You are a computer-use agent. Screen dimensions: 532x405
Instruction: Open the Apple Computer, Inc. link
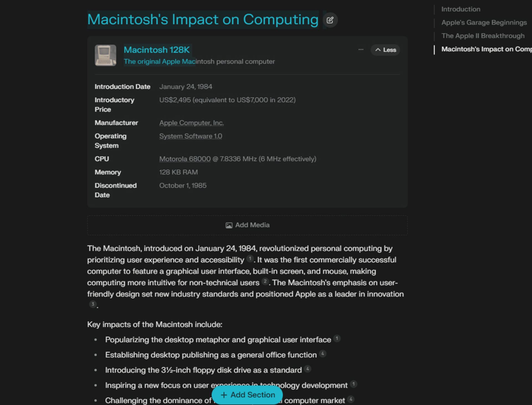coord(191,123)
